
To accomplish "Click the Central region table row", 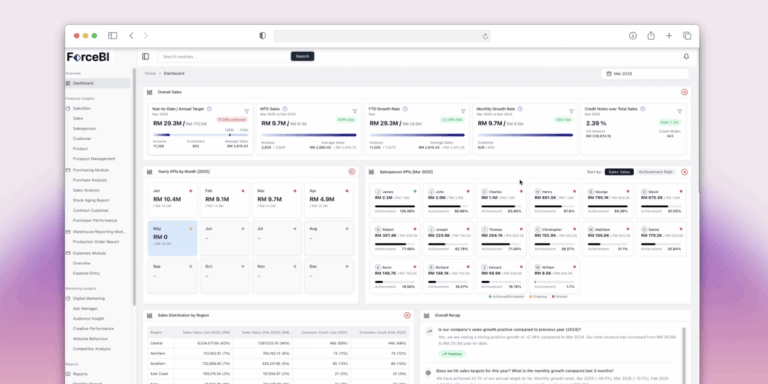I will (279, 343).
